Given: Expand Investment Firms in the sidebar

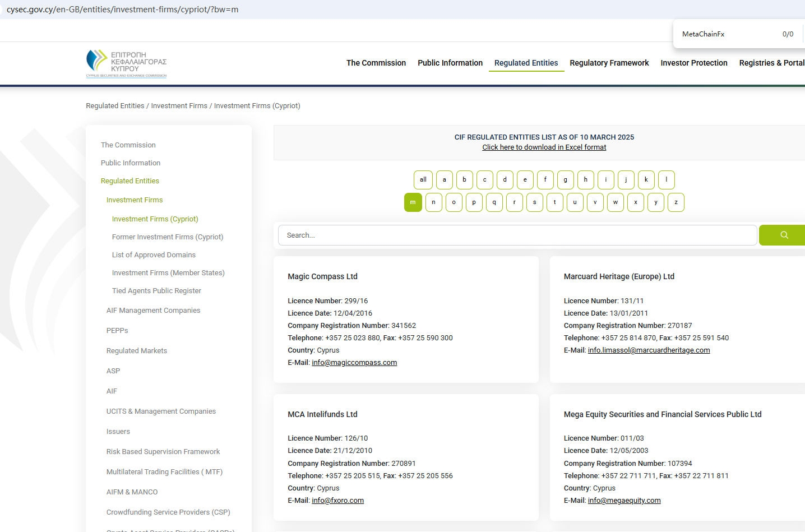Looking at the screenshot, I should click(135, 200).
